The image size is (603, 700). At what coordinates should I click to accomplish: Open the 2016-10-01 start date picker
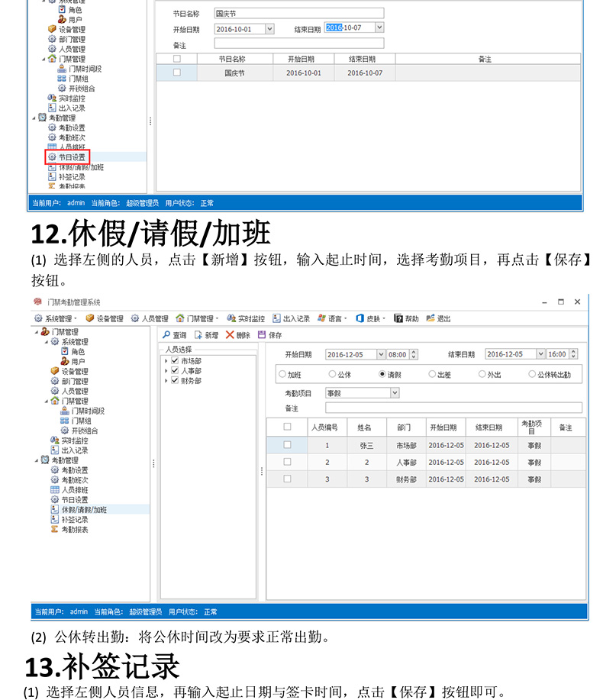coord(269,29)
